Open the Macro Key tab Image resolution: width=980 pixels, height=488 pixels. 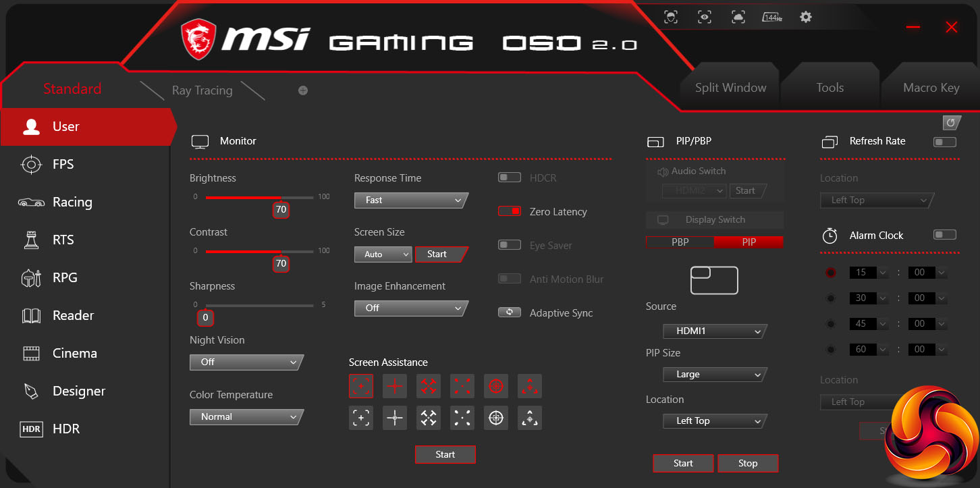931,88
